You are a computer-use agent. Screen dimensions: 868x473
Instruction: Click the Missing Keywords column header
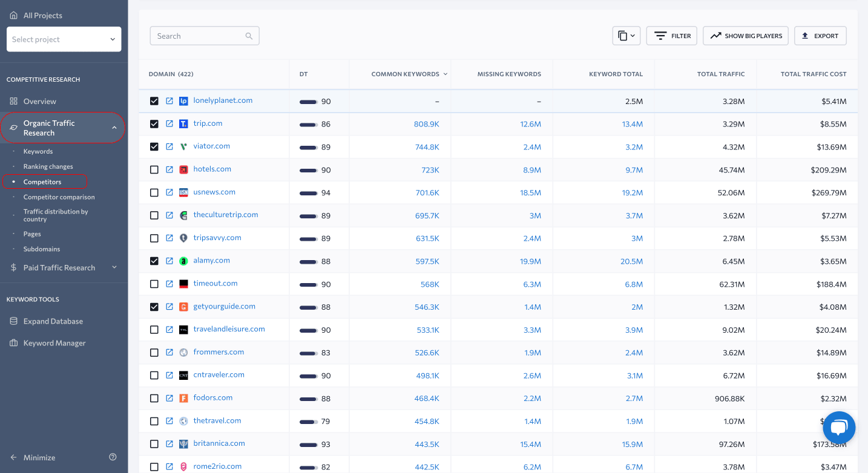tap(509, 74)
